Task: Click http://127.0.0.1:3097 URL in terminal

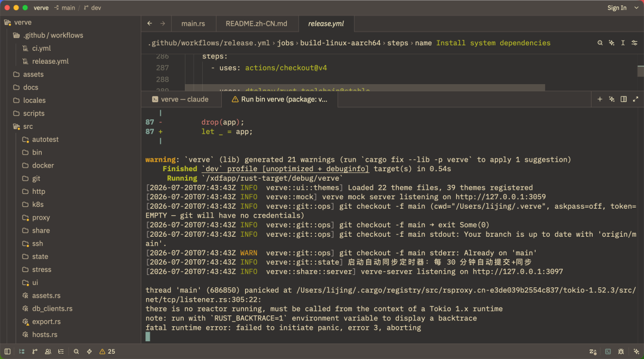Action: (518, 271)
